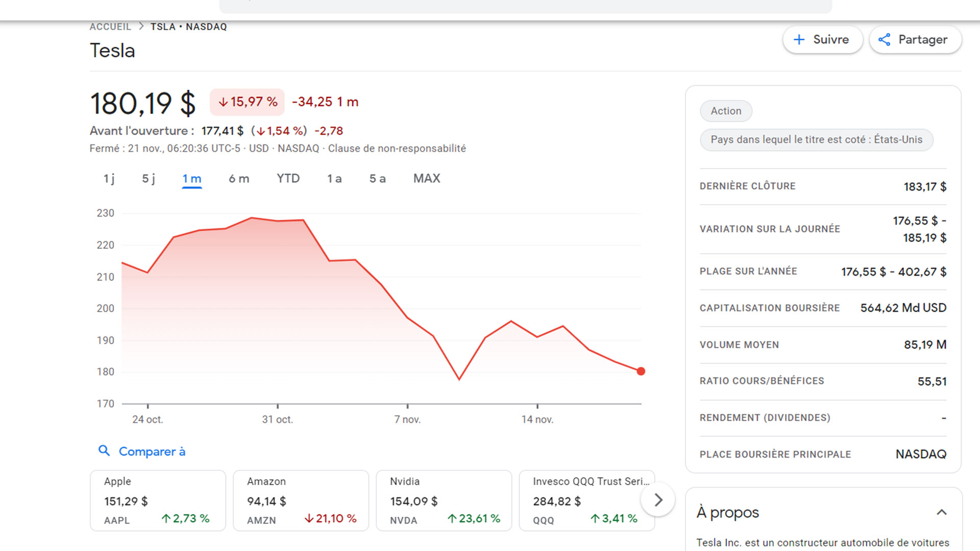980x551 pixels.
Task: Open the Nvidia NVDA comparison card
Action: pos(444,500)
